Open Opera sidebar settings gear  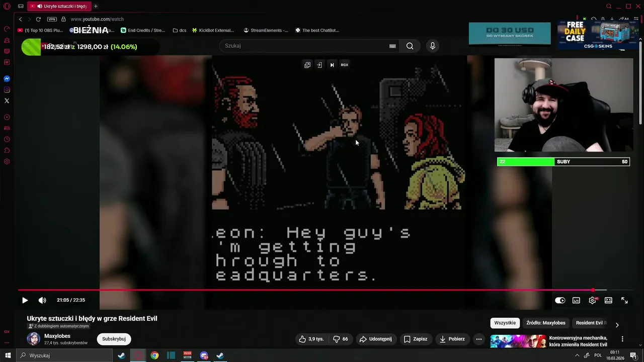(7, 161)
